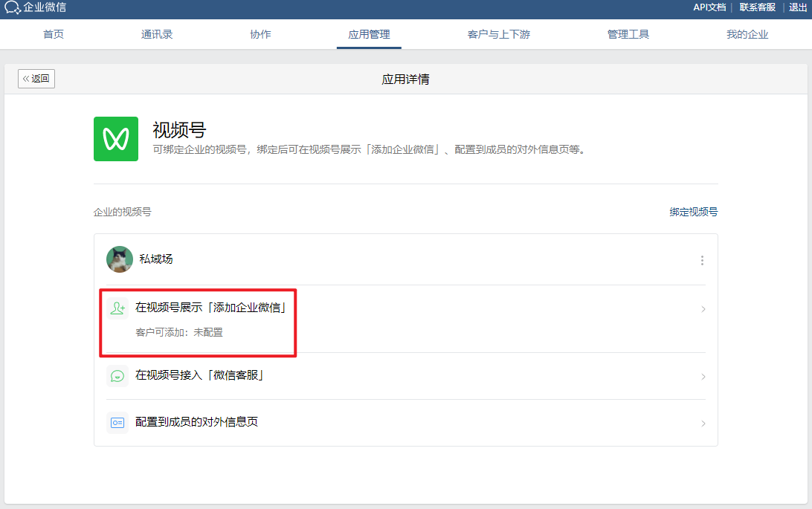Open the 管理工具 tab
The height and width of the screenshot is (509, 812).
click(x=628, y=34)
